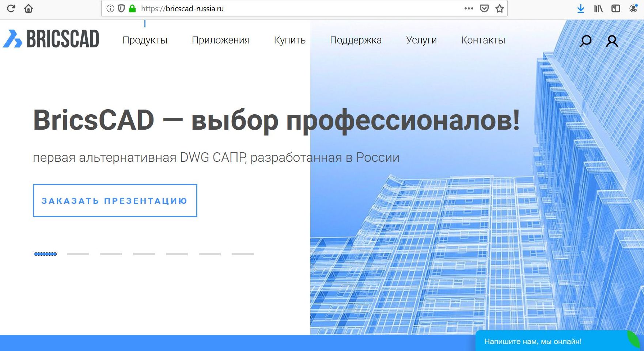Save the page to Pocket
This screenshot has height=351, width=644.
[484, 8]
